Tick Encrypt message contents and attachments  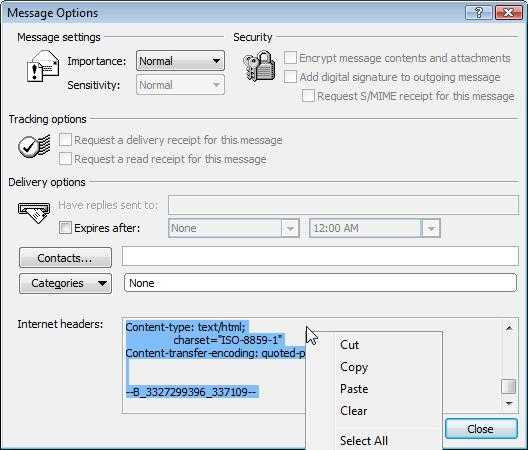tap(290, 58)
